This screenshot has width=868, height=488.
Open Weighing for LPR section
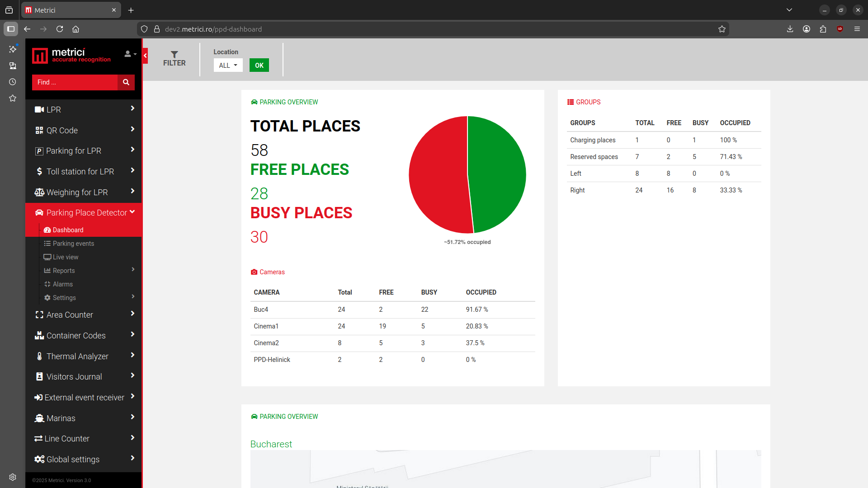[x=84, y=192]
